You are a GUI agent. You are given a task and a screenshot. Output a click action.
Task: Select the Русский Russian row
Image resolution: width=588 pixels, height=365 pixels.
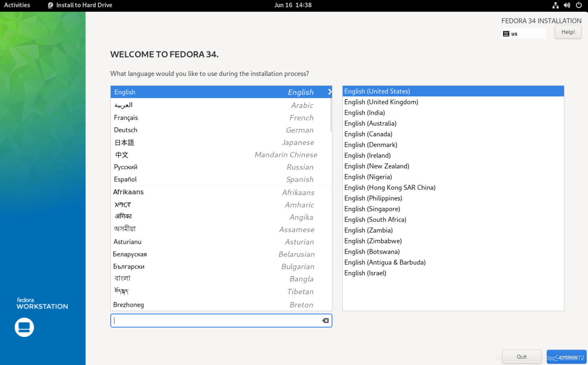click(221, 167)
